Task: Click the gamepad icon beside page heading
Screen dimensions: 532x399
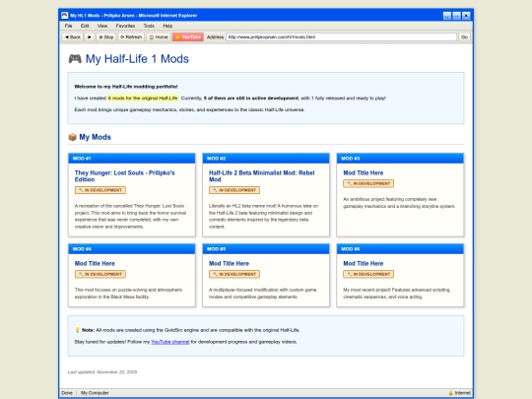Action: (75, 59)
